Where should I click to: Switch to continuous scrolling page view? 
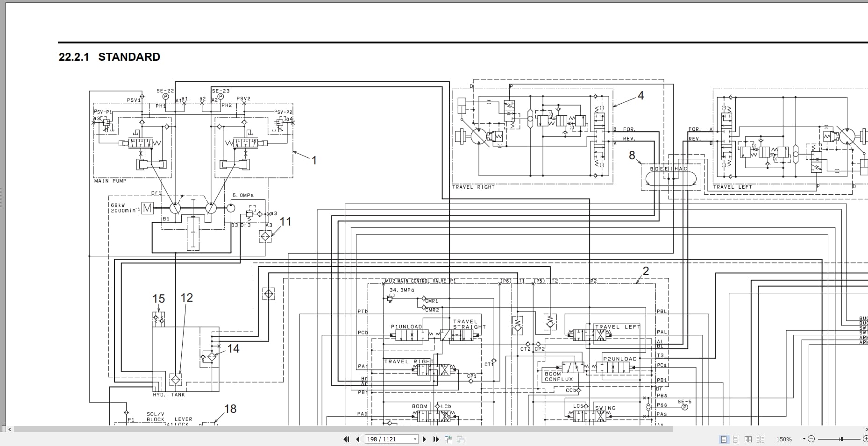click(x=736, y=439)
